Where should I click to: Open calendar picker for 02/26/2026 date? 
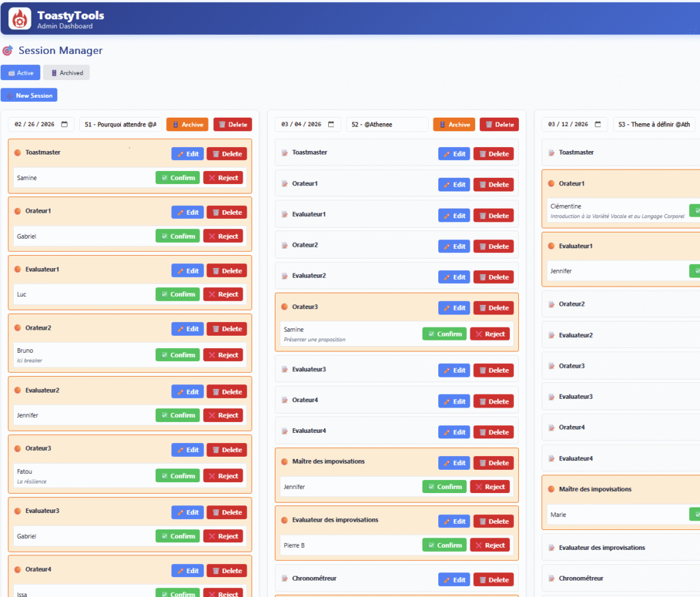tap(64, 124)
